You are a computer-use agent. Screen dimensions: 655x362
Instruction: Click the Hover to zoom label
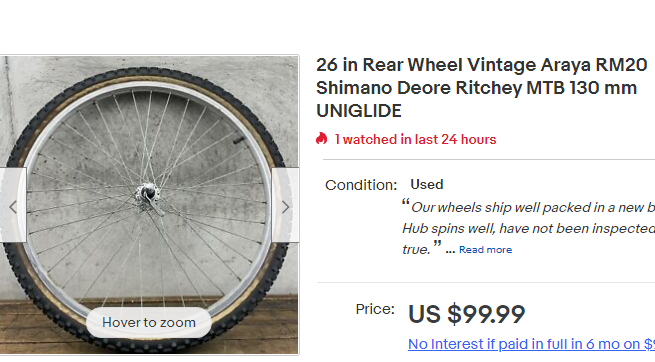[x=149, y=322]
